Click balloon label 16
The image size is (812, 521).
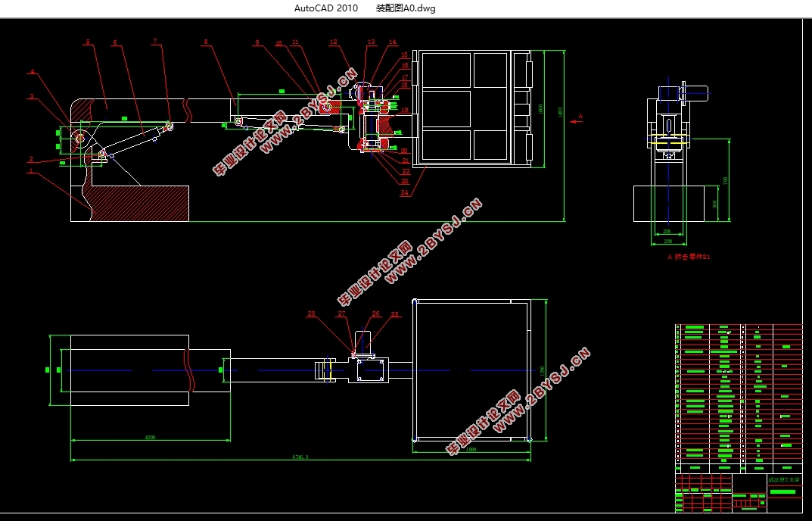[405, 65]
